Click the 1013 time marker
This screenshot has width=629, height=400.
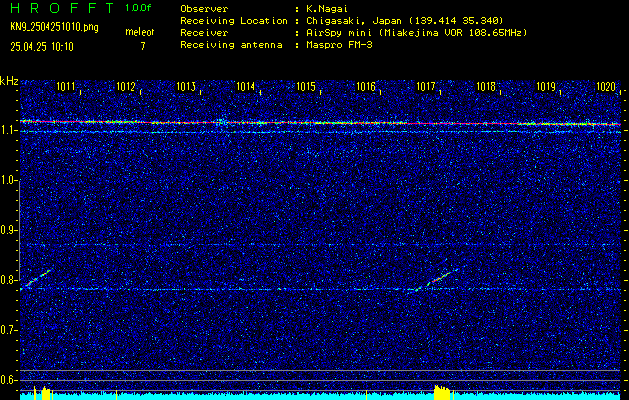click(x=186, y=87)
